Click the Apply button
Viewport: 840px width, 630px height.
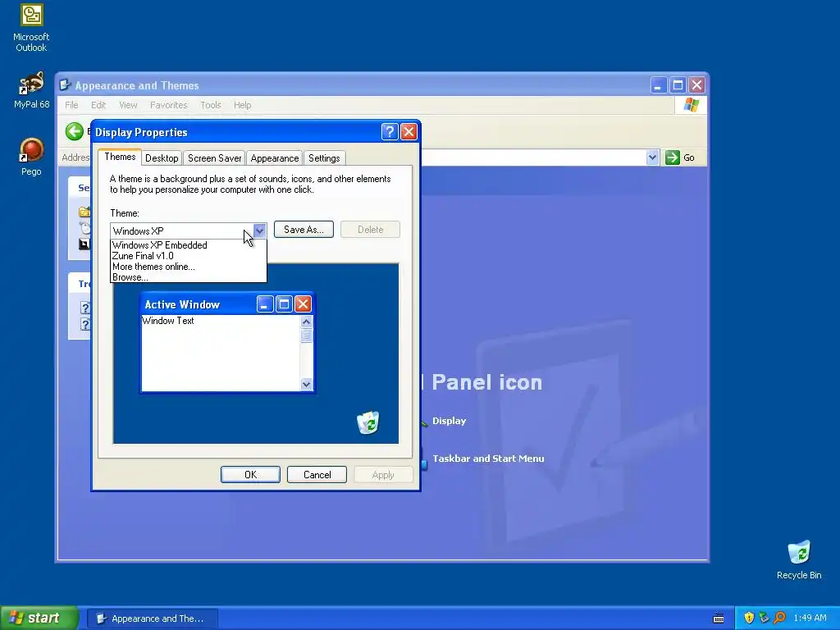[x=383, y=475]
